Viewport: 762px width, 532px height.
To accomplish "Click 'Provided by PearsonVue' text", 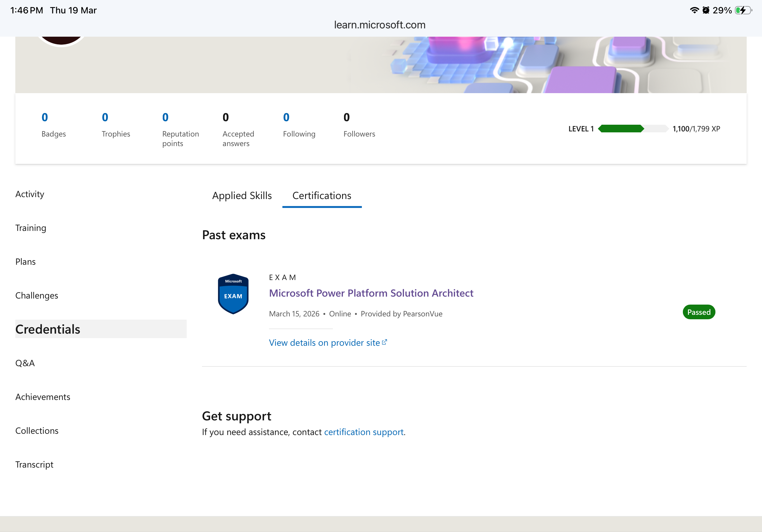I will pos(401,314).
